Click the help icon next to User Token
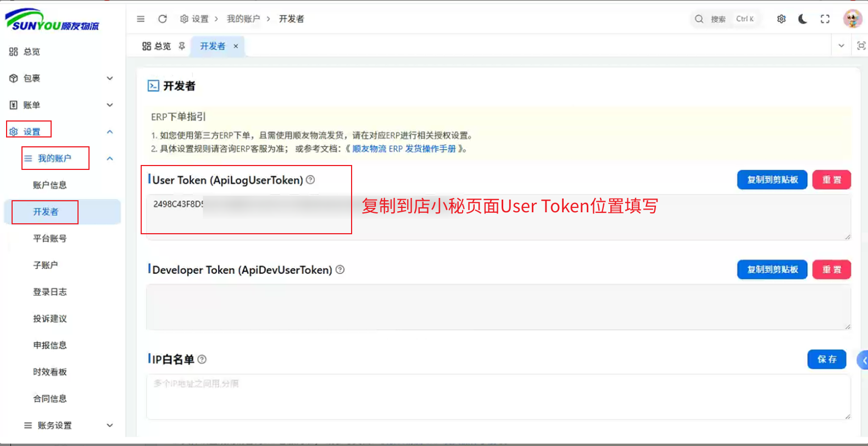Screen dimensions: 868x446 click(x=310, y=180)
